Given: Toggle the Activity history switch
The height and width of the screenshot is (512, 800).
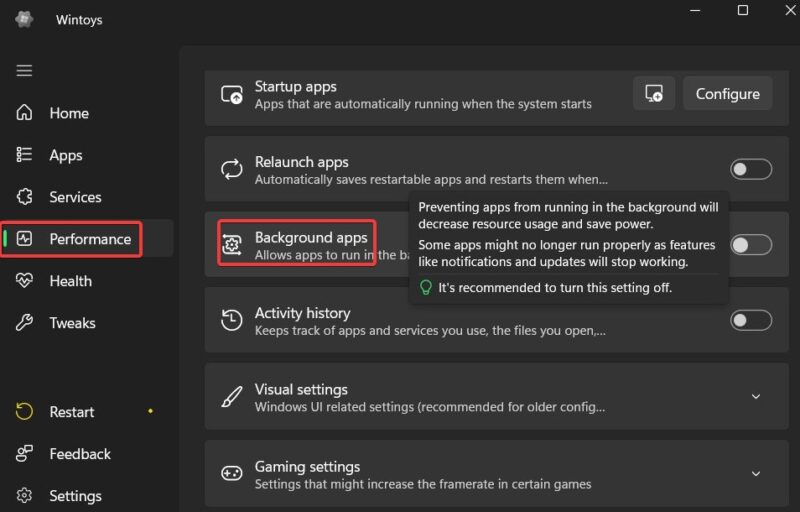Looking at the screenshot, I should 751,320.
